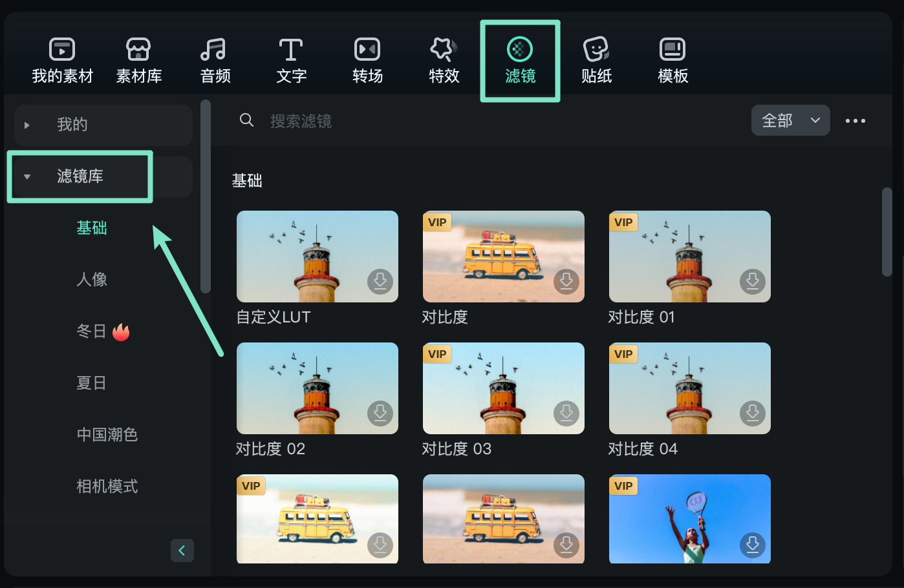
Task: Open the 我的素材 panel
Action: [62, 59]
